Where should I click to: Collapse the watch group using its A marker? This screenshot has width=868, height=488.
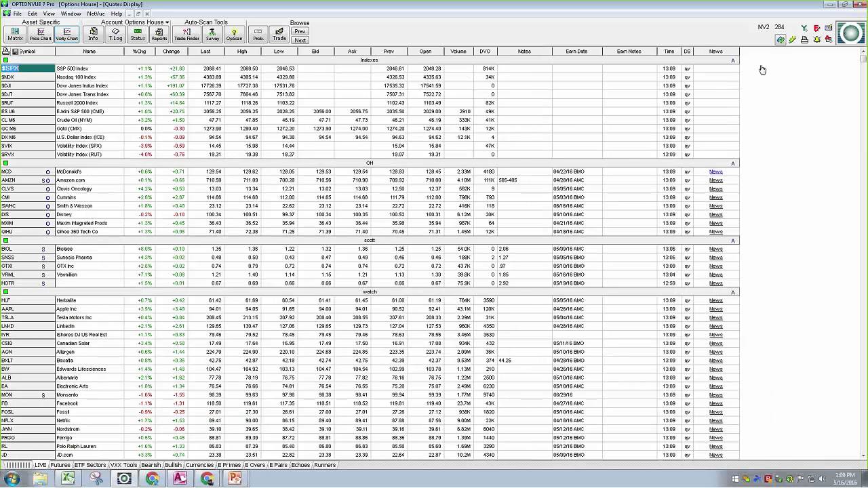click(x=732, y=293)
